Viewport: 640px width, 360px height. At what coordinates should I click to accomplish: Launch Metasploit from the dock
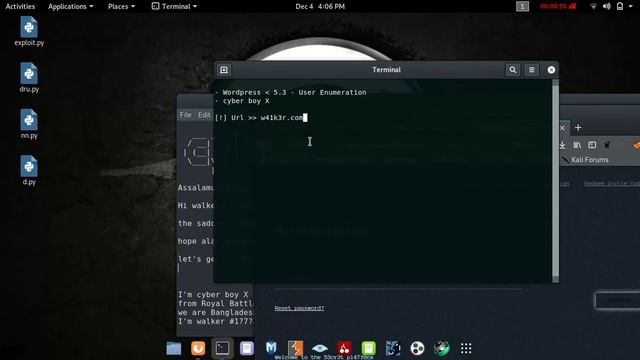point(271,348)
